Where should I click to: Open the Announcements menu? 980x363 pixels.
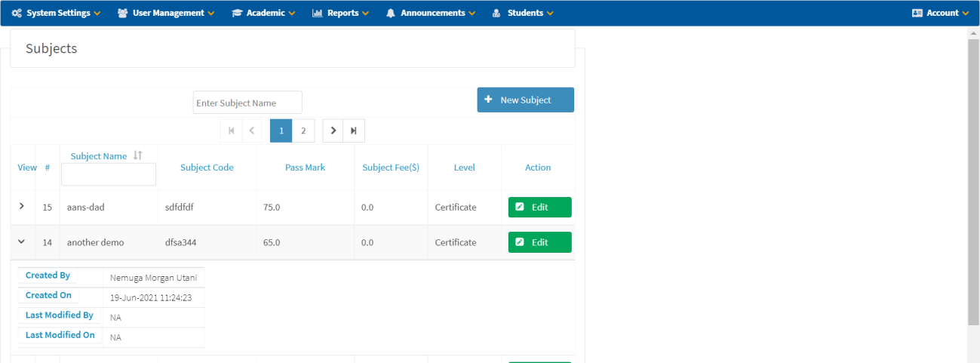[432, 13]
